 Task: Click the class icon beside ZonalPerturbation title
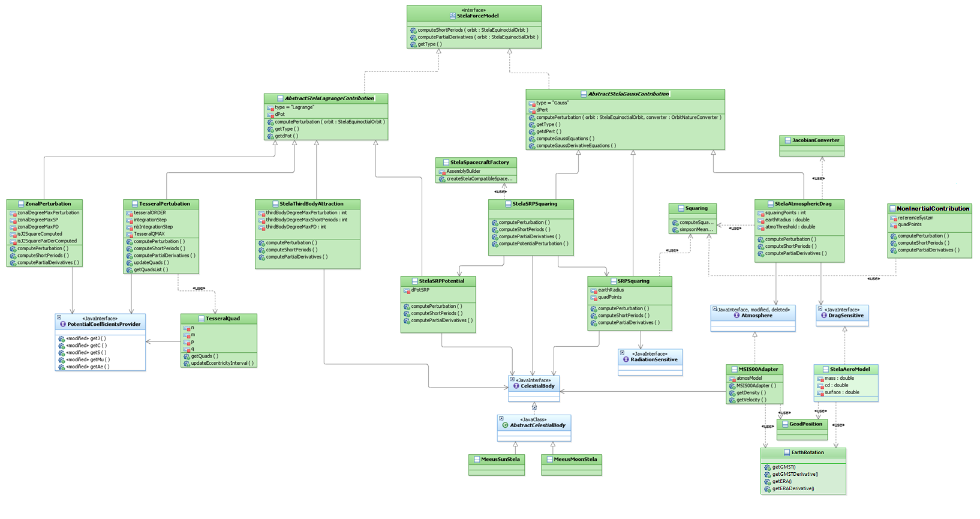point(21,204)
